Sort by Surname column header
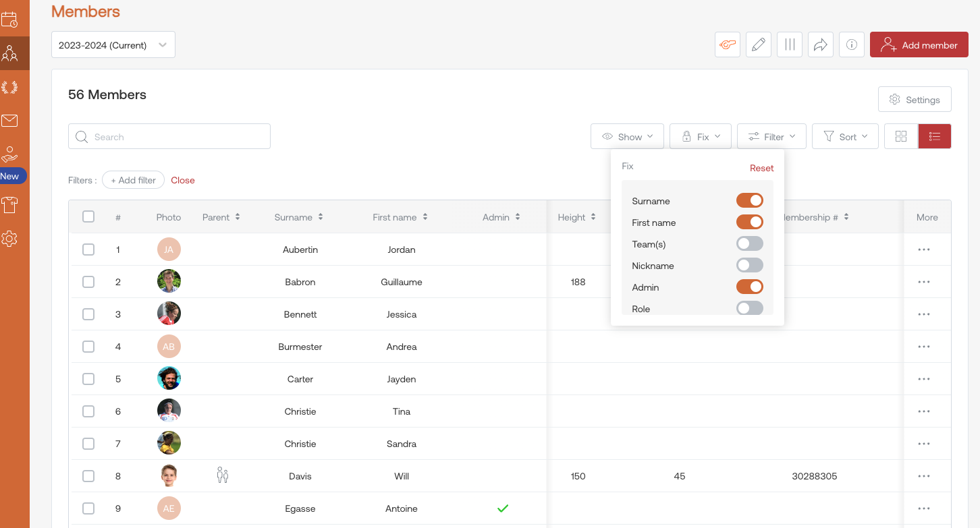This screenshot has height=528, width=980. [x=299, y=217]
